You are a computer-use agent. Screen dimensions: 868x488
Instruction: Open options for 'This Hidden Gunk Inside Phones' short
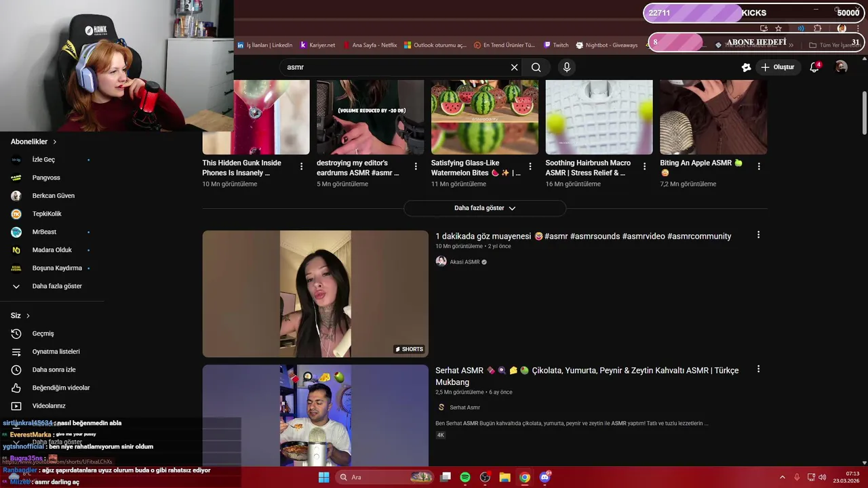coord(301,166)
